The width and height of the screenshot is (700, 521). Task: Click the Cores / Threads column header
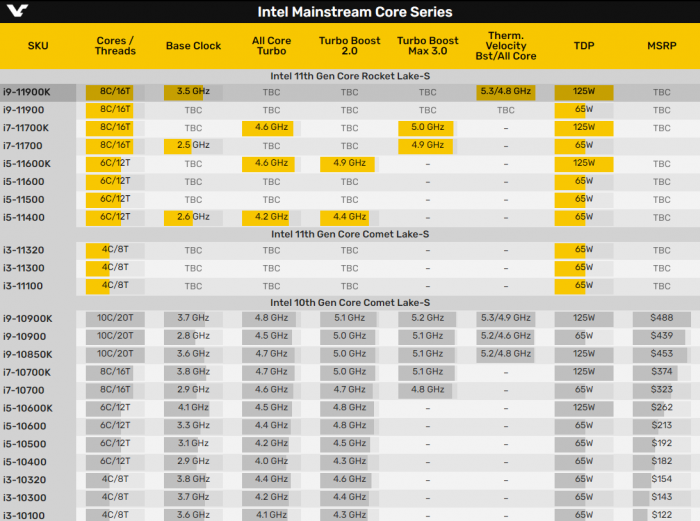point(115,46)
